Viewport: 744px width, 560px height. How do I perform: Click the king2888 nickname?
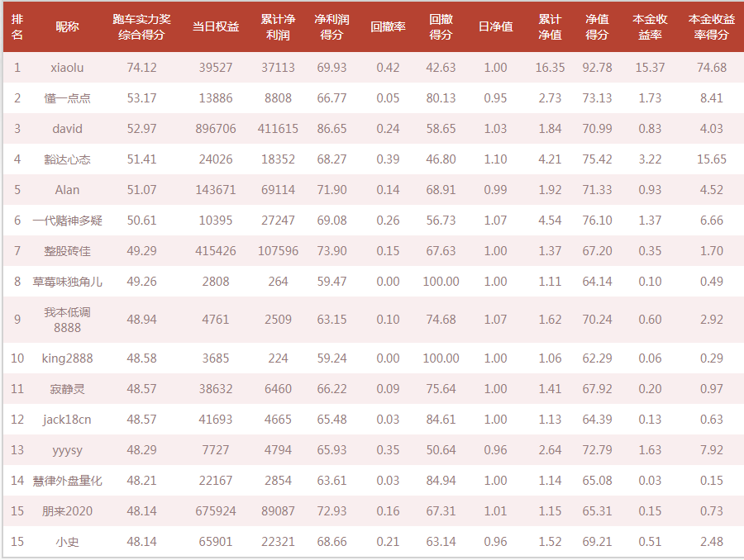point(67,358)
